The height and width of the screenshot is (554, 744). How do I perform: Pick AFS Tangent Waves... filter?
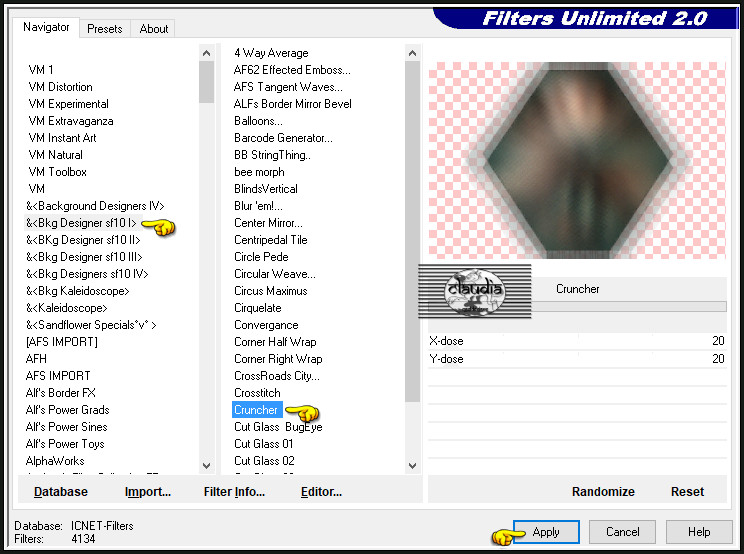coord(288,87)
